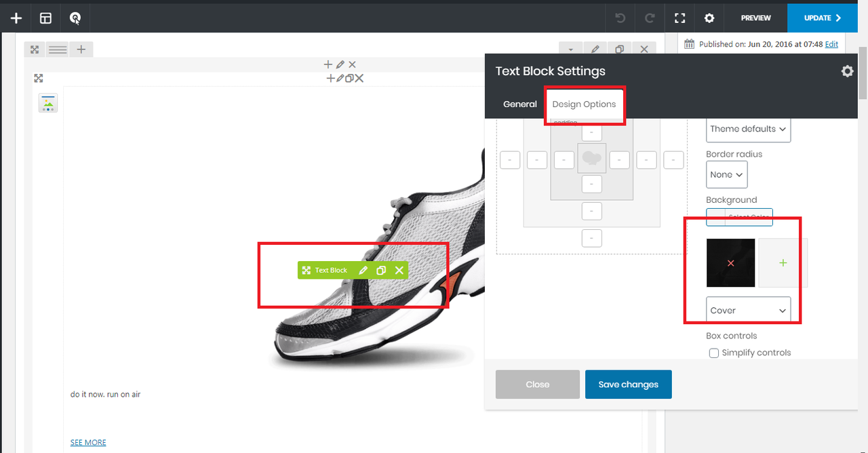Open the Templates icon in top bar
868x453 pixels.
click(45, 18)
